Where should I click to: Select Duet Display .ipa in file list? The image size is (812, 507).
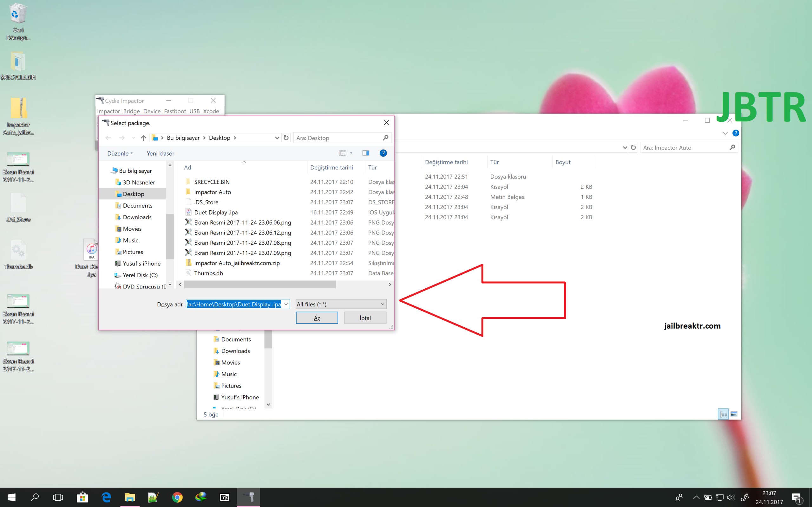click(x=216, y=212)
